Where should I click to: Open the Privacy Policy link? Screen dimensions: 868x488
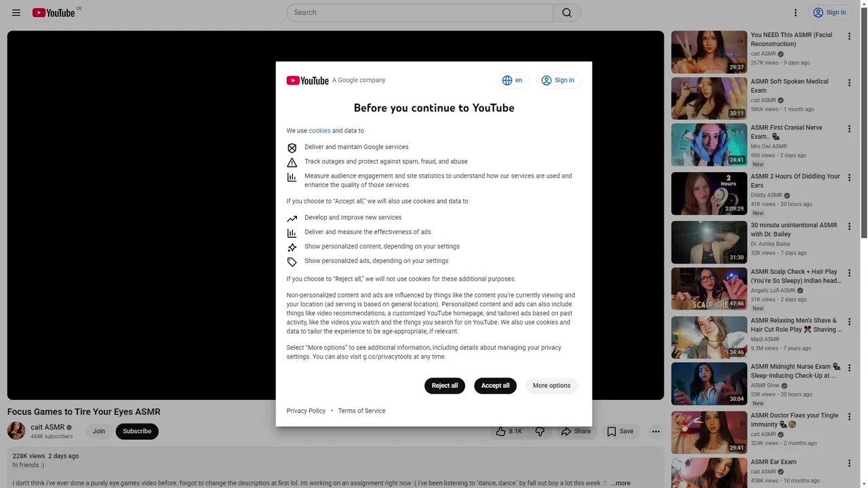(x=306, y=411)
